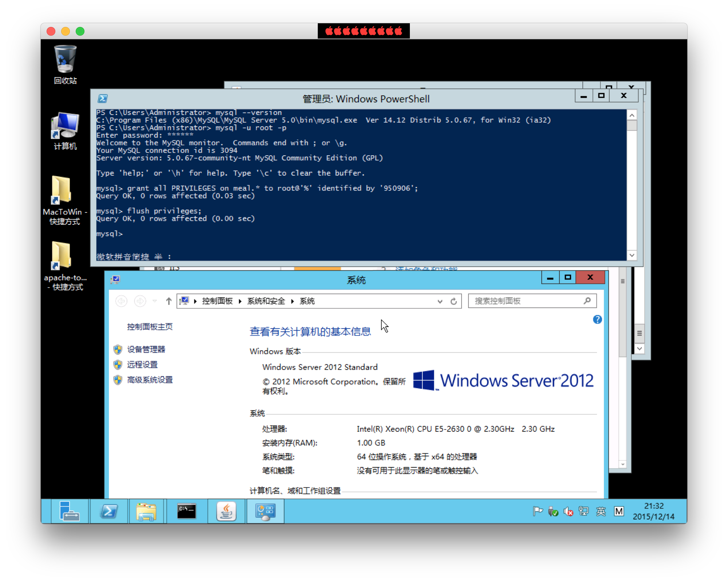Click the PowerShell scrollbar up arrow

[x=632, y=115]
